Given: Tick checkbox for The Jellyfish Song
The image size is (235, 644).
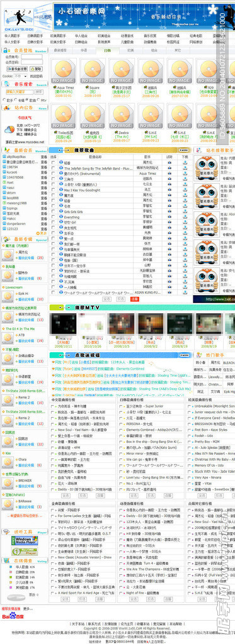Looking at the screenshot, I should click(x=53, y=169).
